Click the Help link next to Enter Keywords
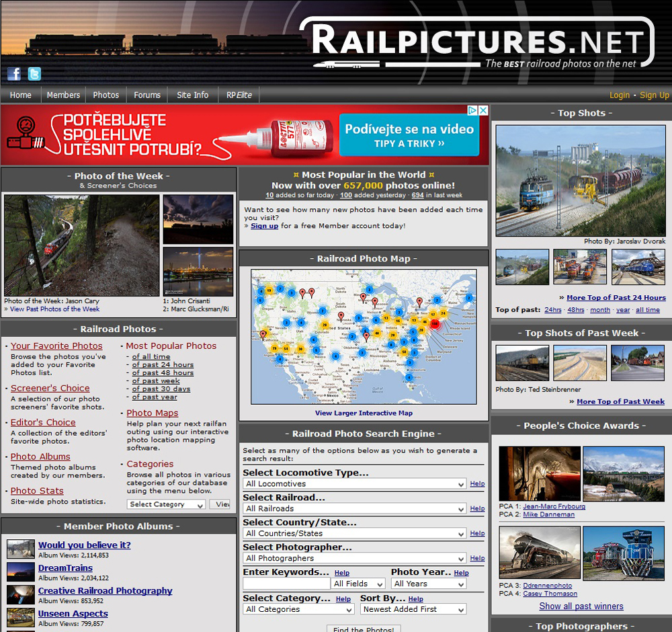This screenshot has width=672, height=632. coord(341,573)
